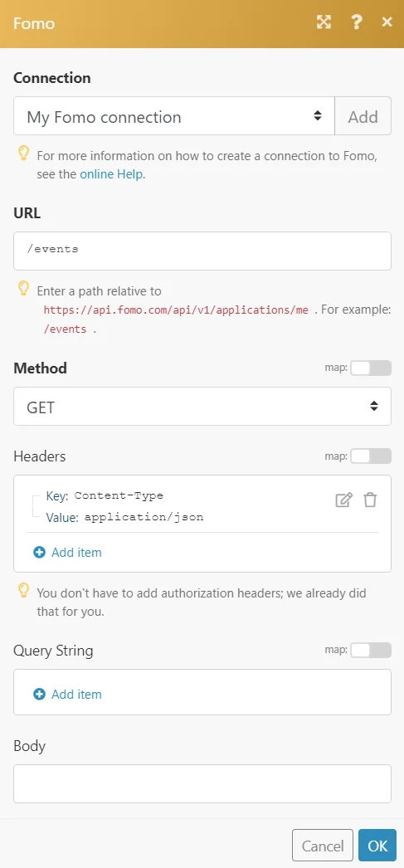The height and width of the screenshot is (868, 404).
Task: Toggle the map switch for Method
Action: [x=371, y=368]
